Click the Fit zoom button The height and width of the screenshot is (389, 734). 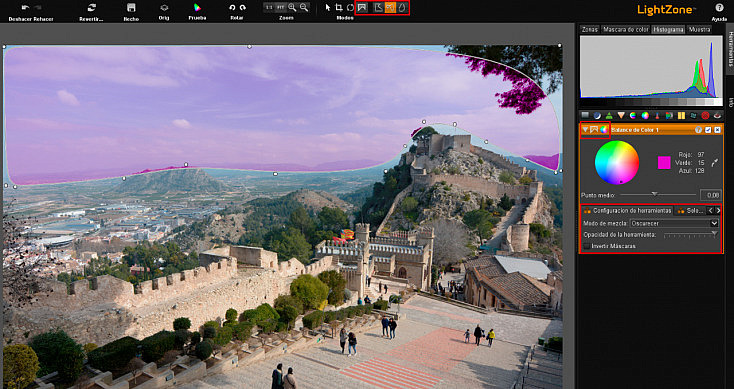click(x=280, y=7)
